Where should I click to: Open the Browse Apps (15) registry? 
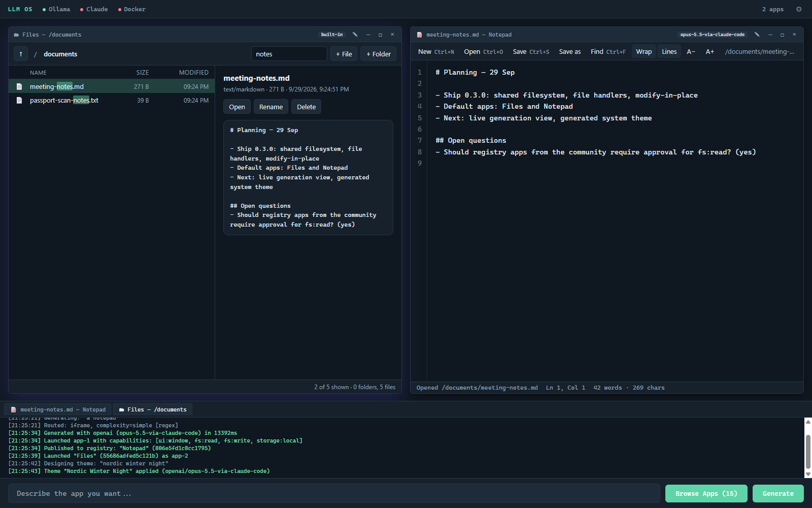(706, 493)
